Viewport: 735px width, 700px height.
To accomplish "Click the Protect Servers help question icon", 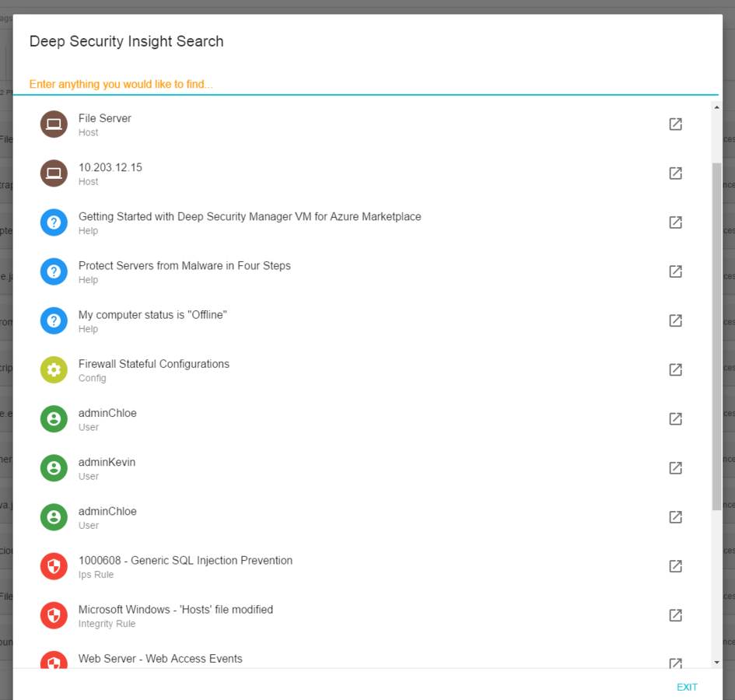I will (x=54, y=271).
